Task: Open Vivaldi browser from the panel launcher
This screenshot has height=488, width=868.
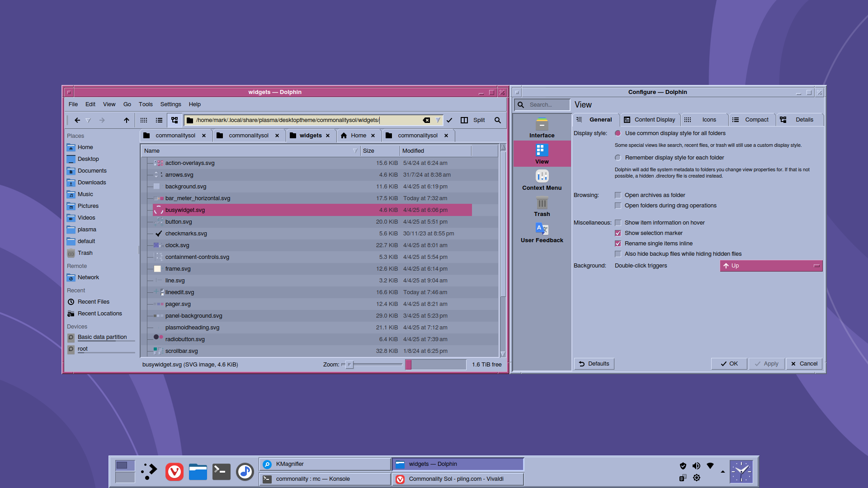Action: coord(175,472)
